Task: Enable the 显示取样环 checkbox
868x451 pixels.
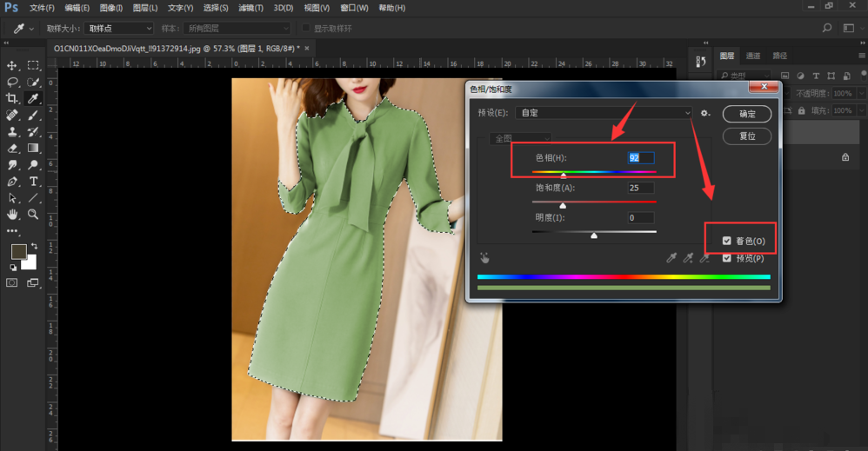Action: click(306, 29)
